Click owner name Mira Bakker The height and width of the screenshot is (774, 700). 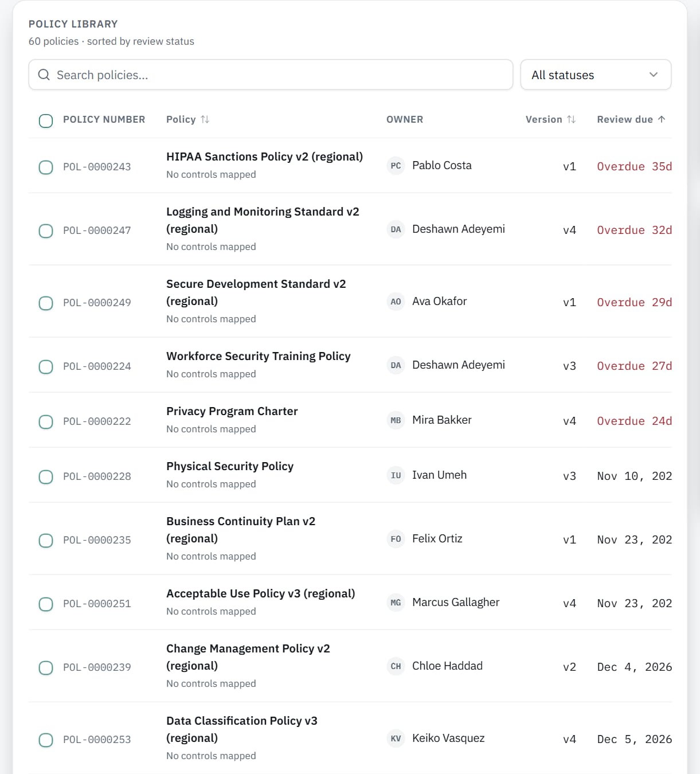click(441, 420)
